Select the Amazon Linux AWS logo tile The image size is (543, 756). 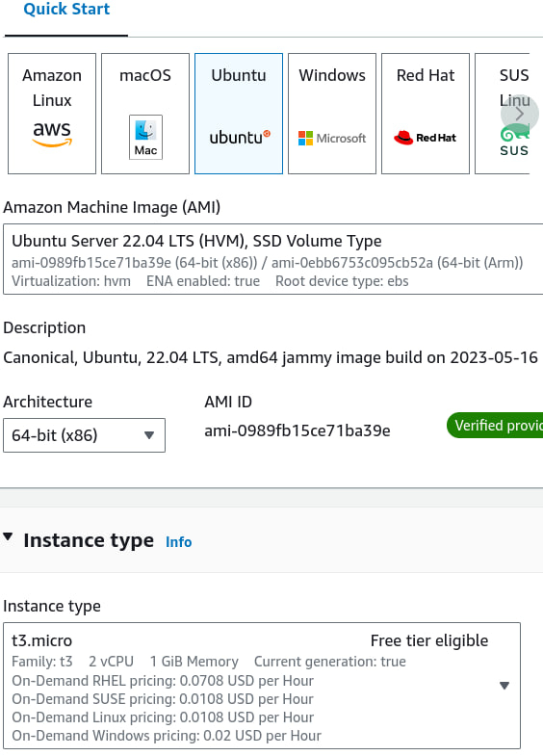[x=52, y=114]
